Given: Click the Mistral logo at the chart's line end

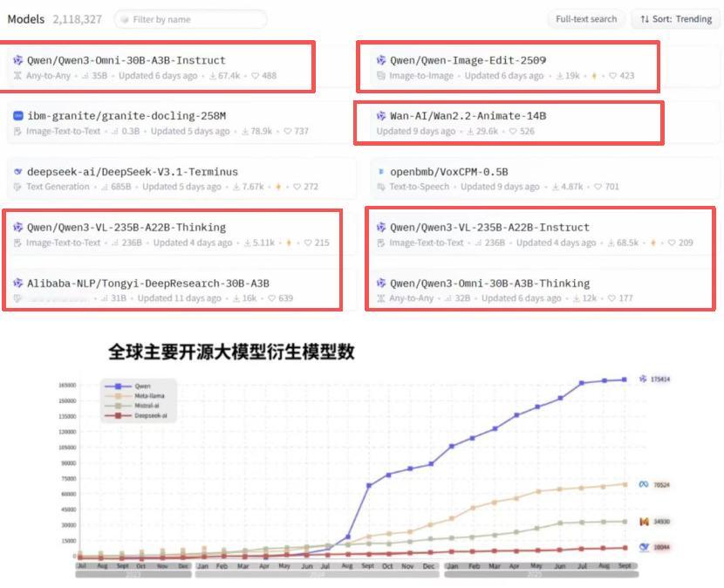Looking at the screenshot, I should (x=644, y=522).
